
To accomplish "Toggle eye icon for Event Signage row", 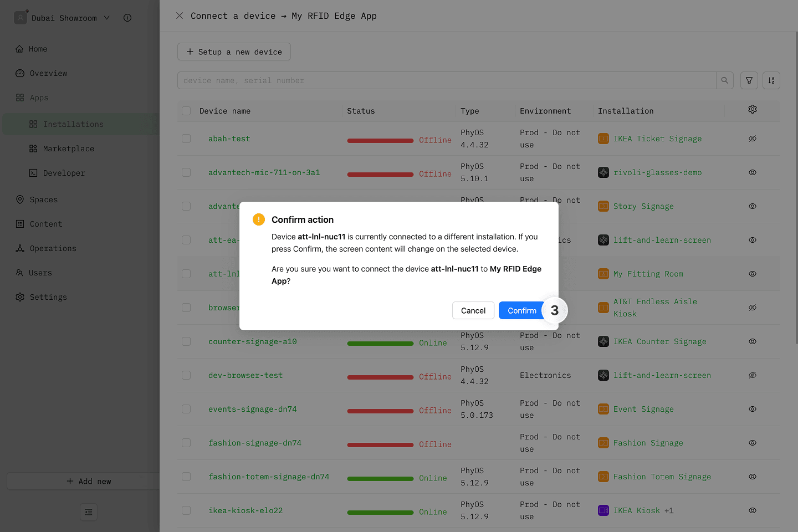I will [753, 409].
